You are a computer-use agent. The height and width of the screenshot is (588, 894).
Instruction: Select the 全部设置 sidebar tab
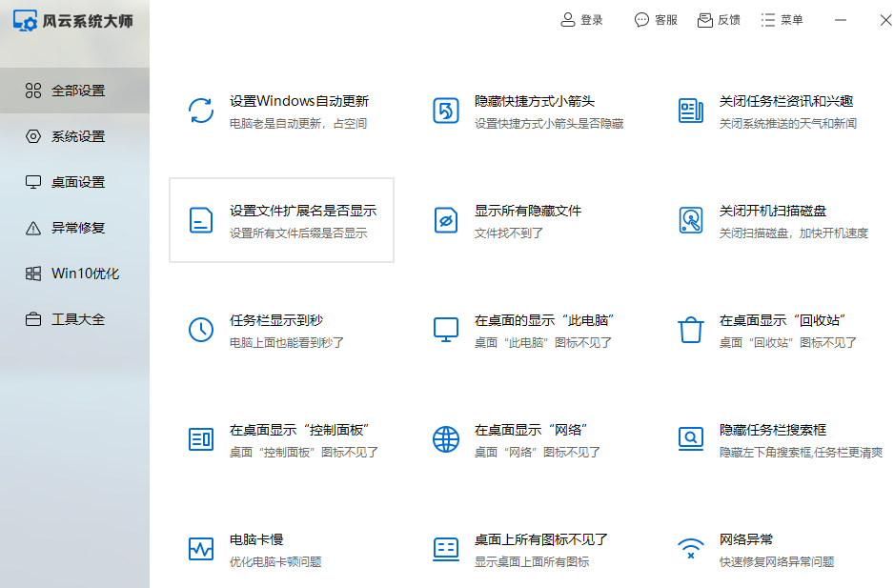(74, 91)
